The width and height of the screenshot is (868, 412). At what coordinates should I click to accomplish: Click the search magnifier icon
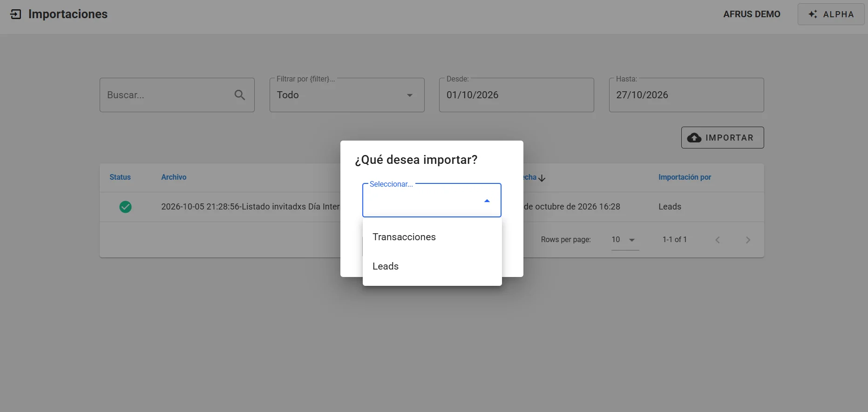pos(240,95)
